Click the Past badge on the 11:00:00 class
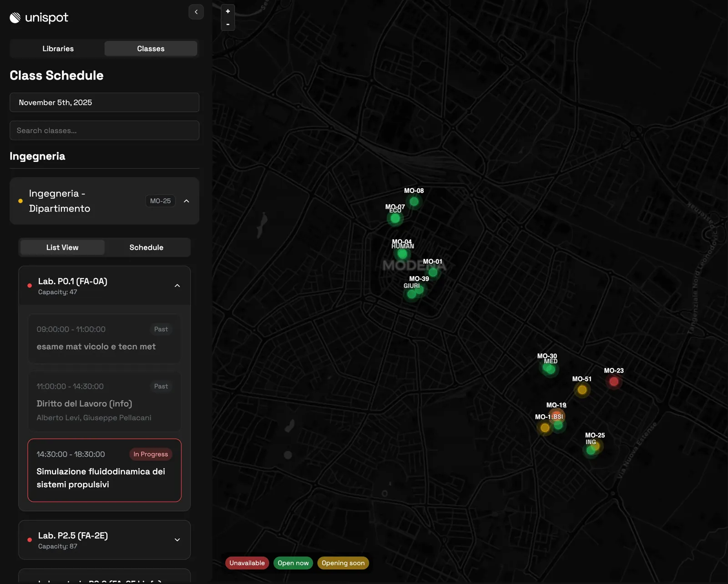This screenshot has width=728, height=584. 161,387
